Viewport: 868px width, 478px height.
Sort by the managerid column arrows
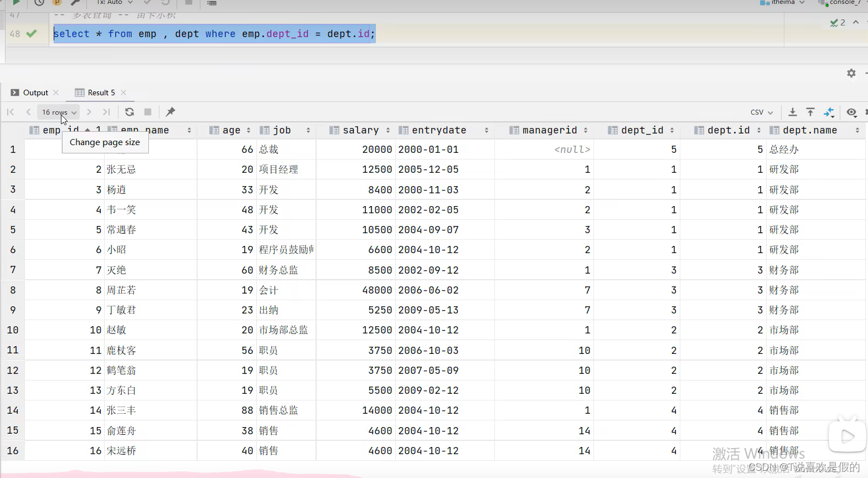(586, 130)
